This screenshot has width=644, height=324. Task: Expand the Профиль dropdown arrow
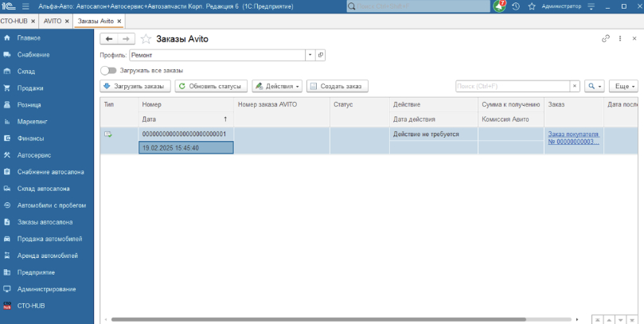[x=310, y=55]
